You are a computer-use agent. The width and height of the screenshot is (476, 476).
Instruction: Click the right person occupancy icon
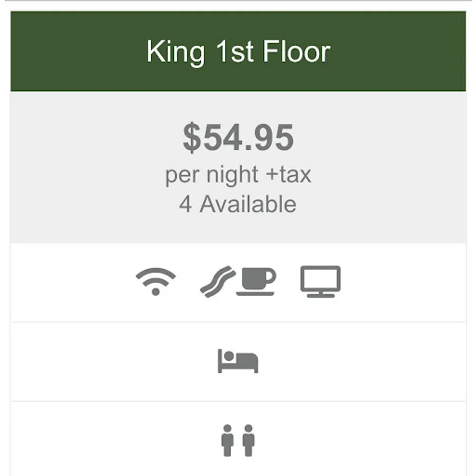tap(249, 441)
